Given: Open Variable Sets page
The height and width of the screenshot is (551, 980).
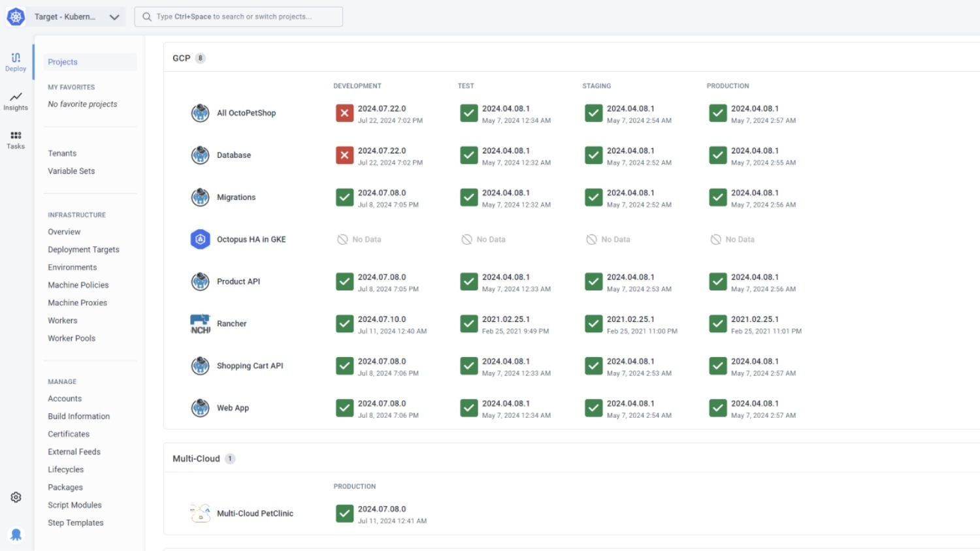Looking at the screenshot, I should click(71, 171).
